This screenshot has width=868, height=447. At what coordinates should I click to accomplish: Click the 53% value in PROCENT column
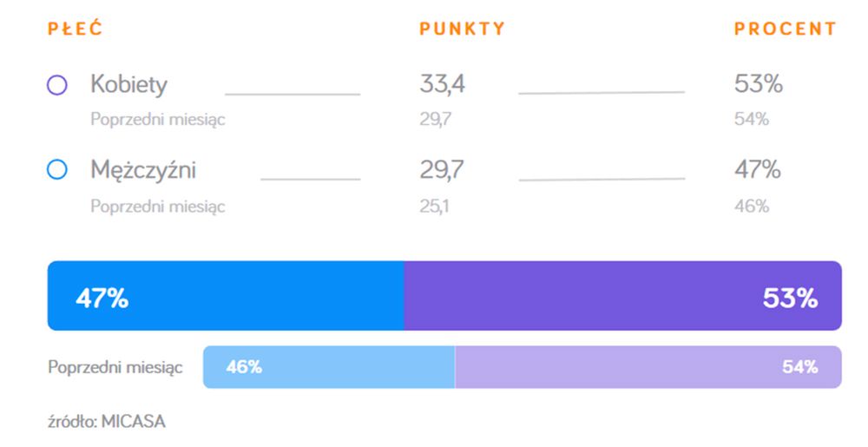click(759, 85)
